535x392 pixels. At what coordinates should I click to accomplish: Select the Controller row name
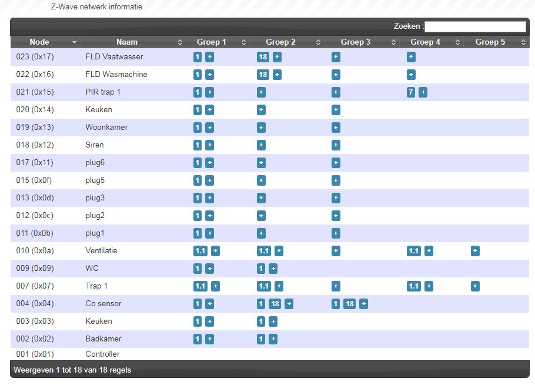[x=102, y=354]
